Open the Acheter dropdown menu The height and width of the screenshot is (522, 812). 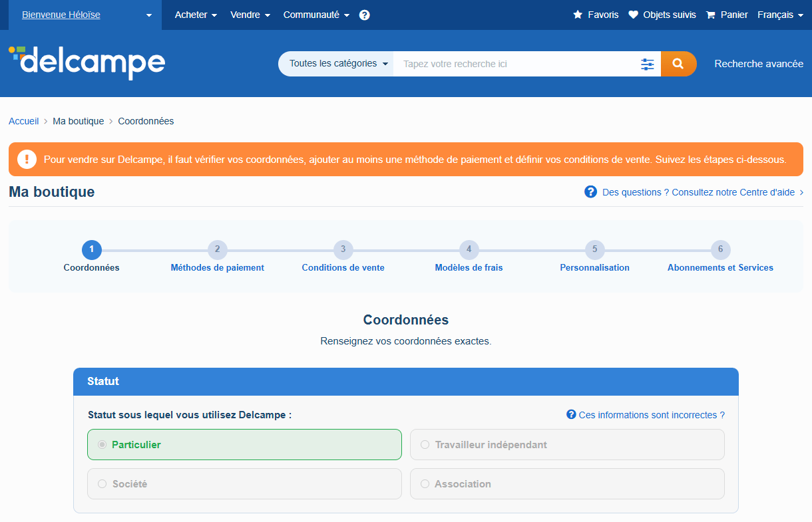click(196, 15)
